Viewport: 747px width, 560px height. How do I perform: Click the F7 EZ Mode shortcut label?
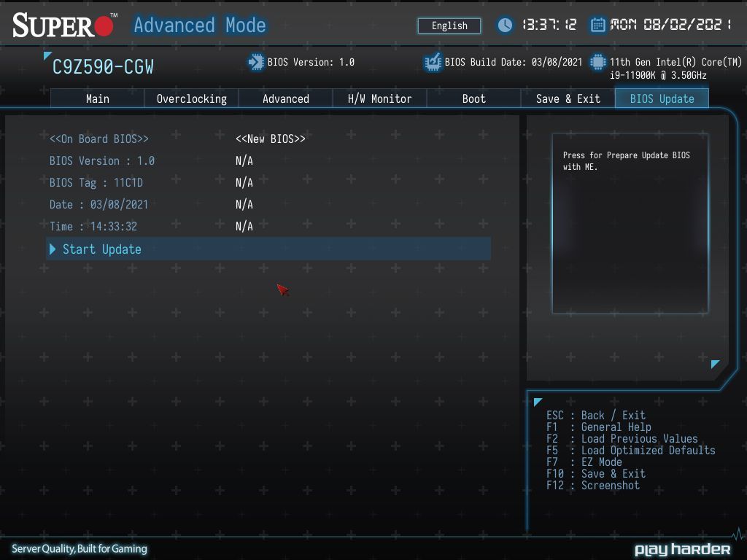coord(584,462)
